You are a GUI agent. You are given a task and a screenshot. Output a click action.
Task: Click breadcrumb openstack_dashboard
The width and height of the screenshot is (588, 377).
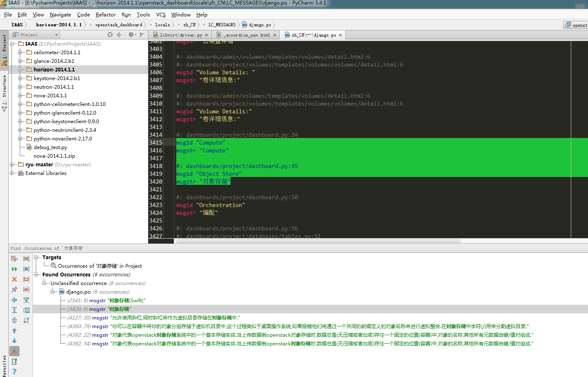click(119, 25)
